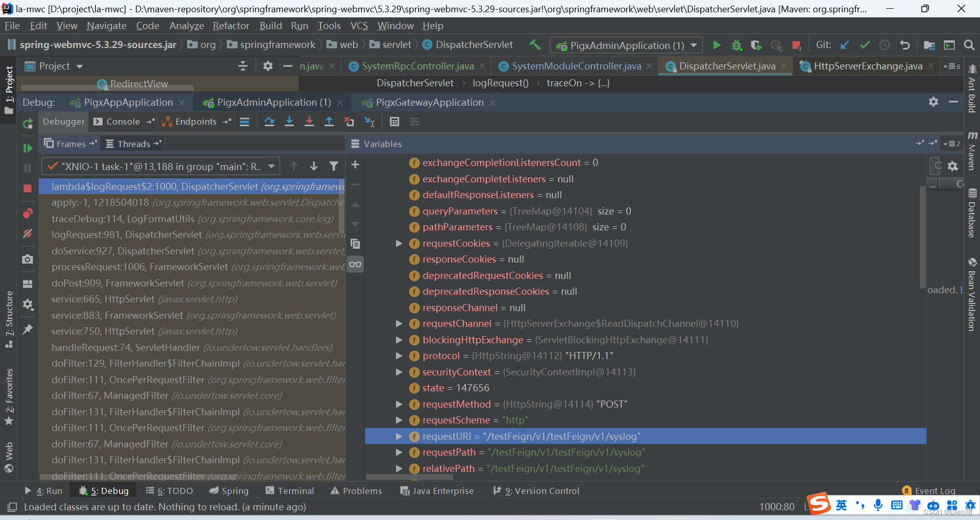Open Problems tool window
The height and width of the screenshot is (520, 980).
tap(356, 491)
